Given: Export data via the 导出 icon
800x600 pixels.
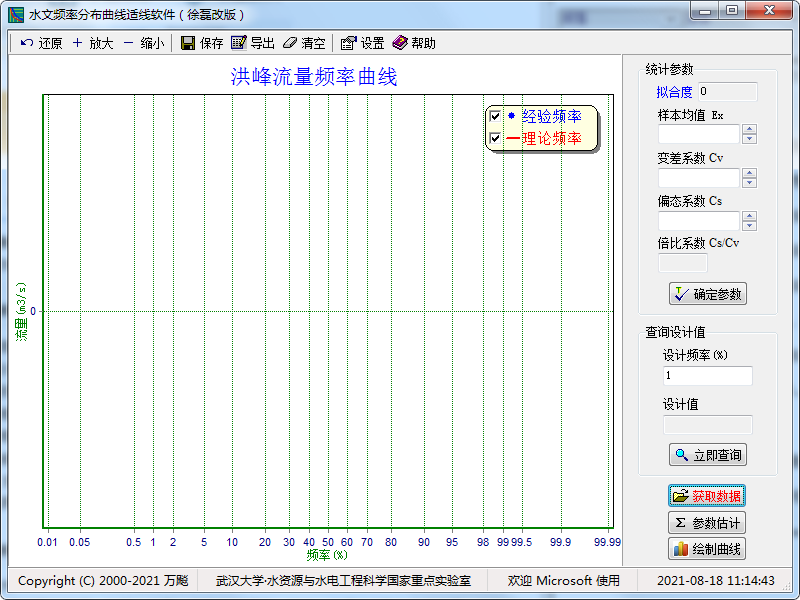Looking at the screenshot, I should 239,43.
